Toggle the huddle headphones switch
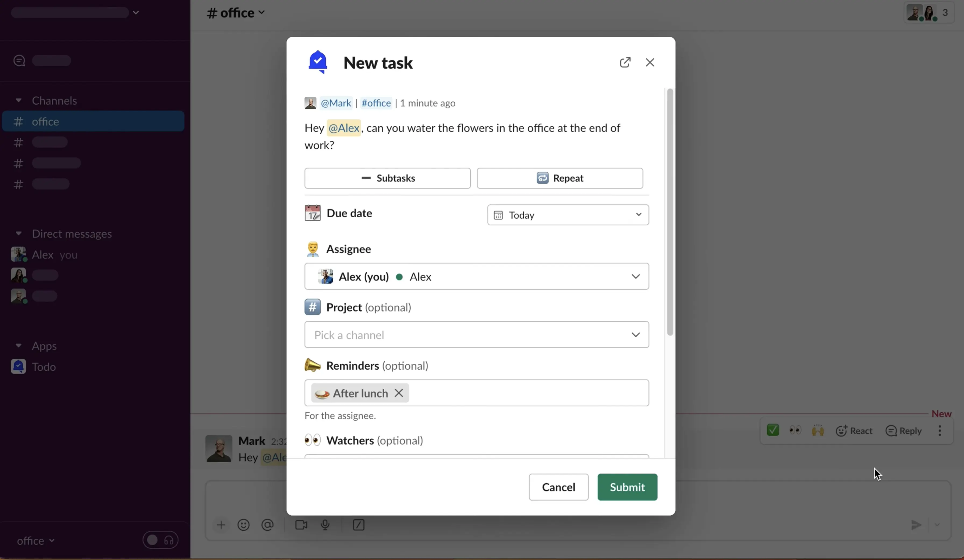The image size is (964, 560). 160,540
